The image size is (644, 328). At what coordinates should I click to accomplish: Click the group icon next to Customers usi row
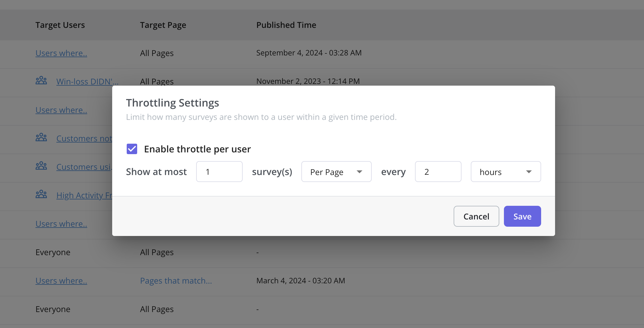point(42,165)
